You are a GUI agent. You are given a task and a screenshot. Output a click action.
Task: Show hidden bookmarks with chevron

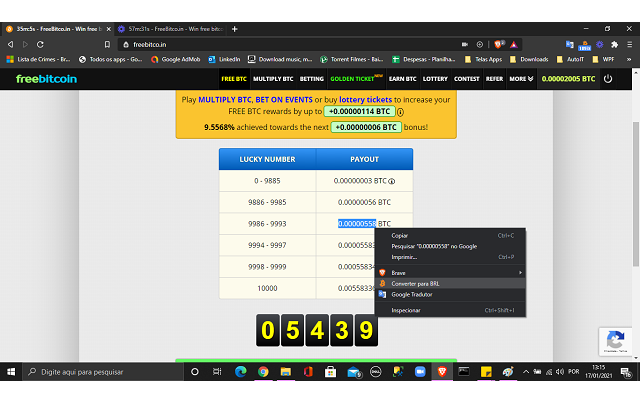[x=629, y=60]
